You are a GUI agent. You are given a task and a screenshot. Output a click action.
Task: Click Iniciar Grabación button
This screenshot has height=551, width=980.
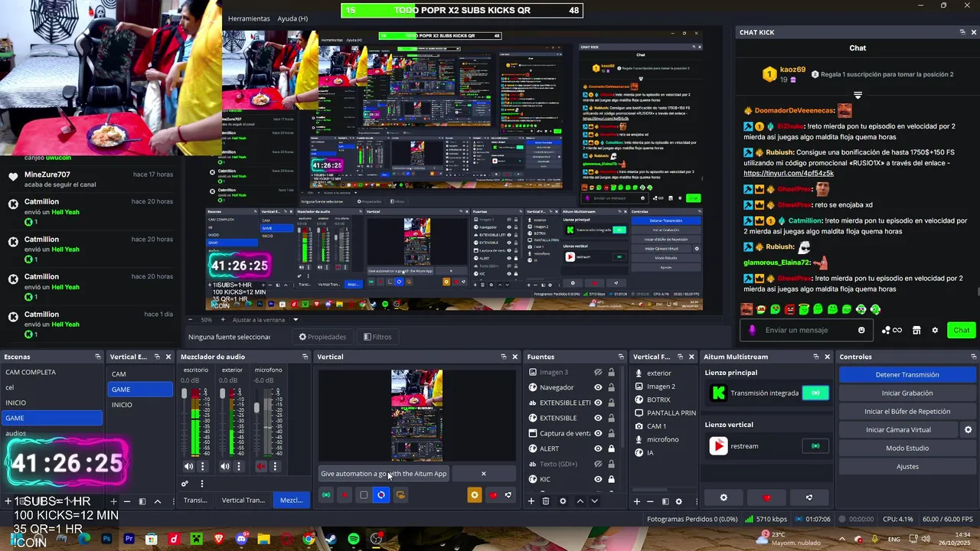(x=907, y=393)
